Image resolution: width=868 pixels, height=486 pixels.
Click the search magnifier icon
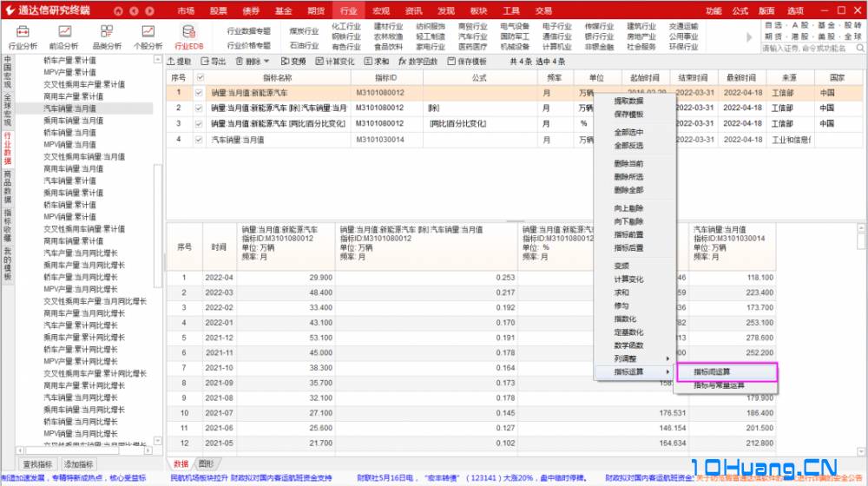point(860,48)
